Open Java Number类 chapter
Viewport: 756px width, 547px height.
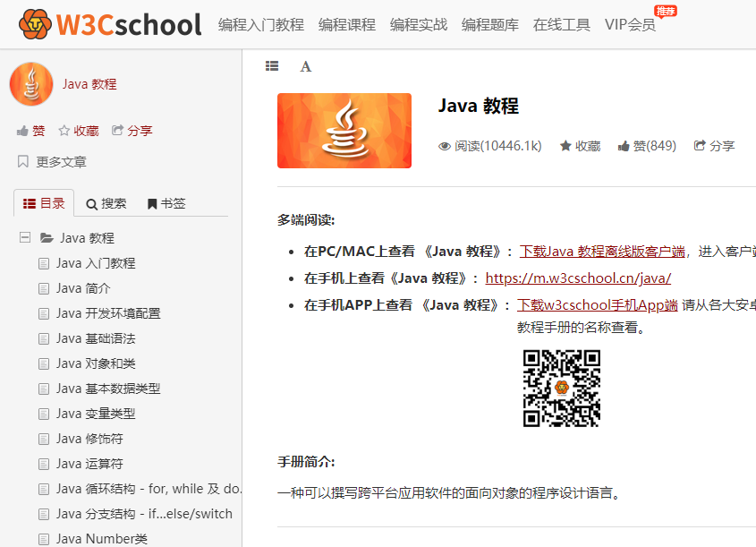pos(102,539)
